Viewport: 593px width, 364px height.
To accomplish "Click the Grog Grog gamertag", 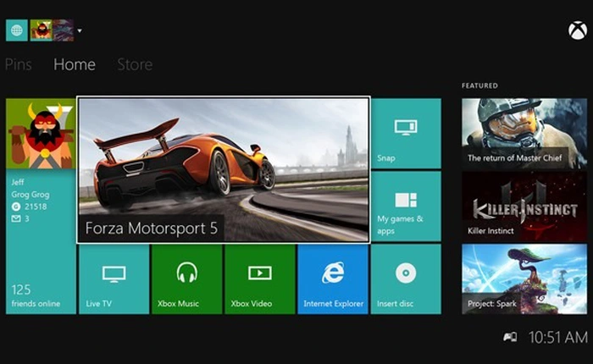I will pyautogui.click(x=30, y=195).
